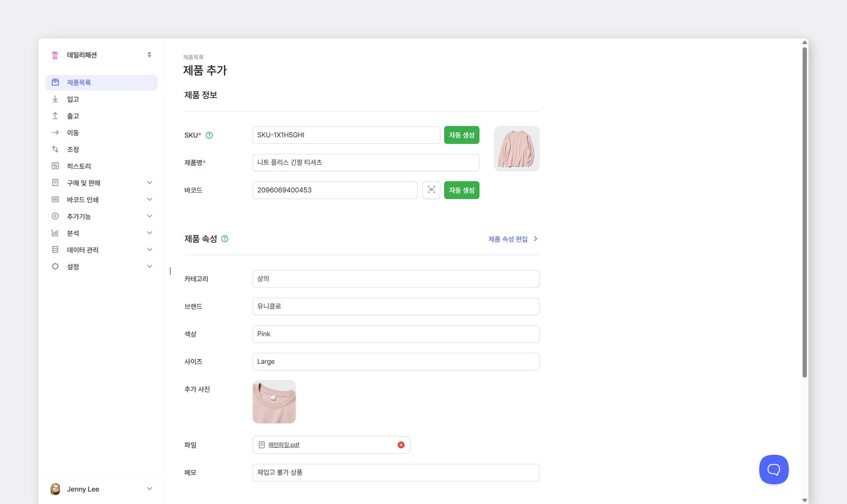Viewport: 847px width, 504px height.
Task: Click the 추가기능 plus circle icon
Action: 55,216
